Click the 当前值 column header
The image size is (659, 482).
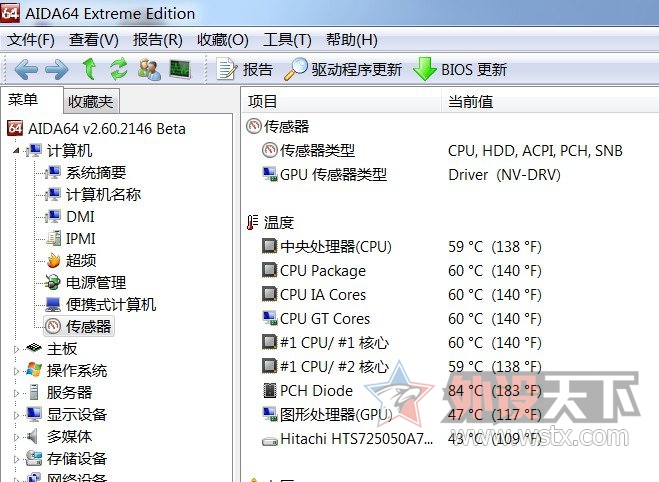(x=551, y=101)
